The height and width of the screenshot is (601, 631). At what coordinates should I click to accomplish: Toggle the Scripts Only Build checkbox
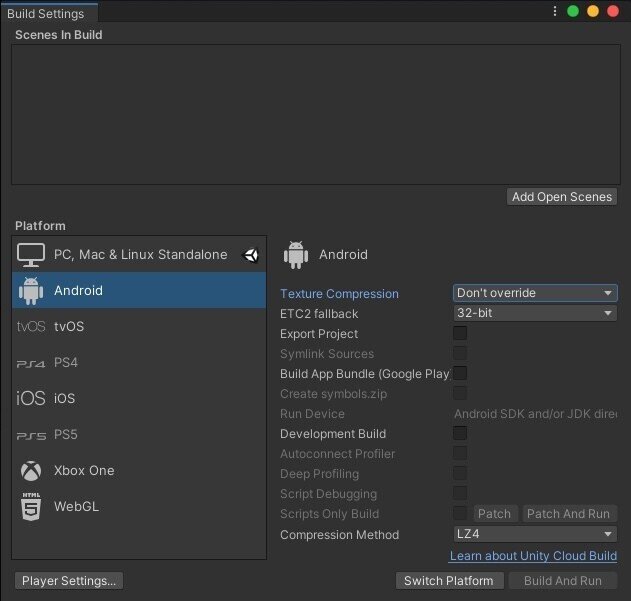pos(460,513)
